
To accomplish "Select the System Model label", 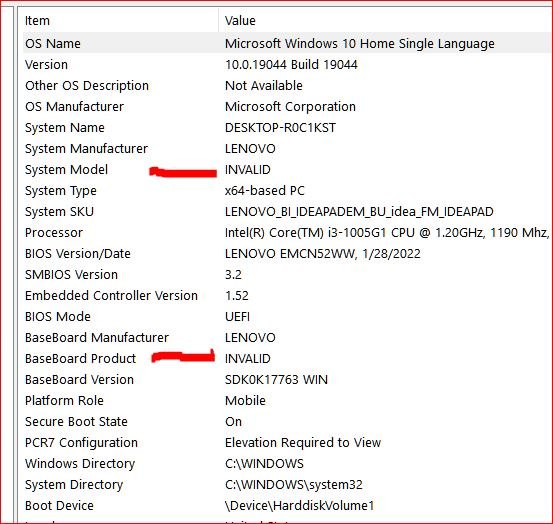I will click(66, 170).
